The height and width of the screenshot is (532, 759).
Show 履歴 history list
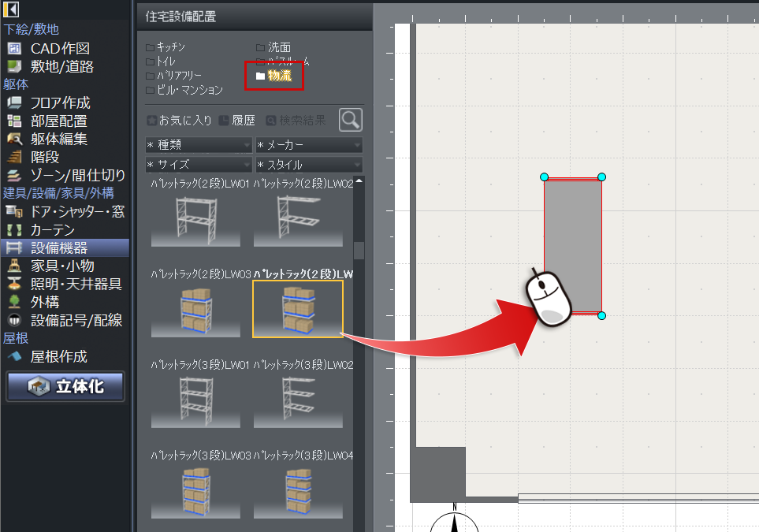[x=237, y=121]
